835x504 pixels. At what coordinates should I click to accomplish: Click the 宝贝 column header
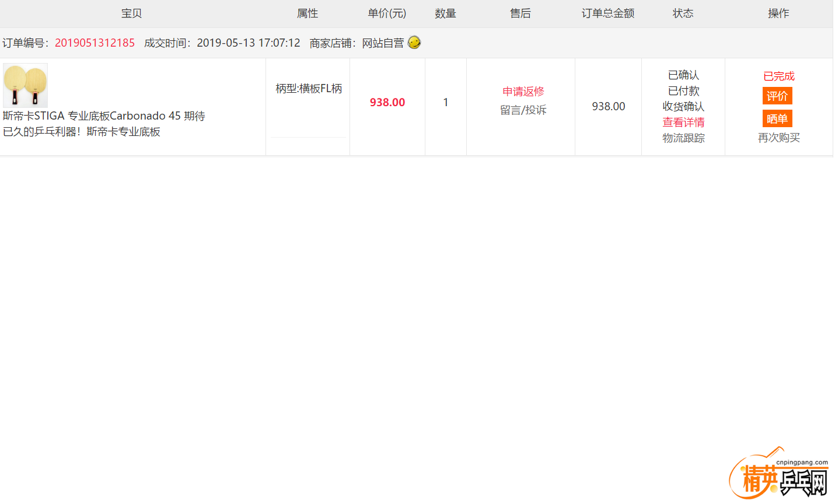click(x=131, y=13)
